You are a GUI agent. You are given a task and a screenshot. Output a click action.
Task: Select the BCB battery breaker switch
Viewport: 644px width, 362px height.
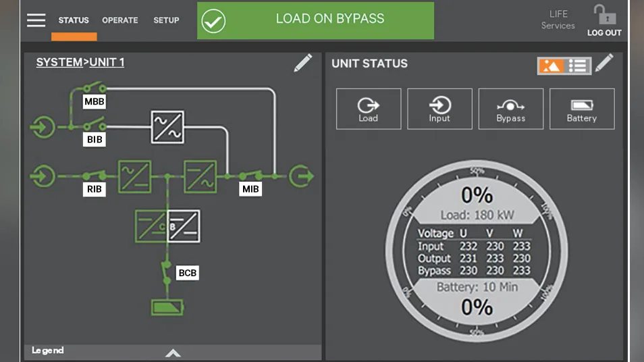166,272
